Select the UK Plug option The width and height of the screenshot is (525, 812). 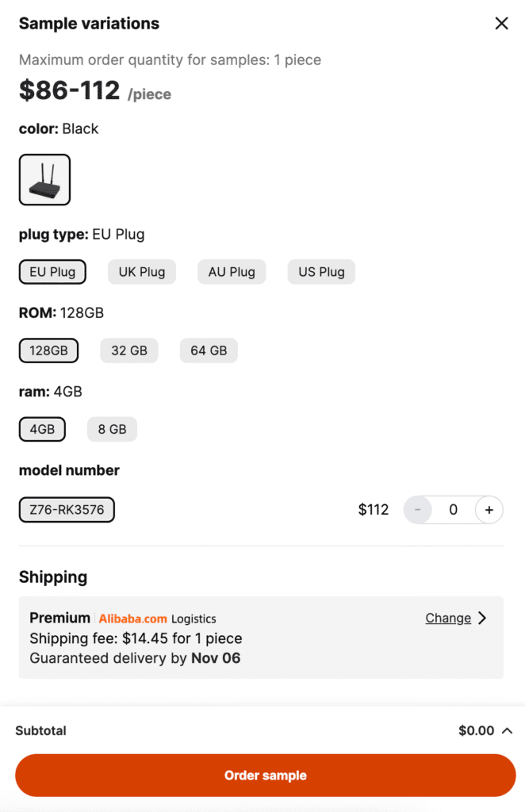[x=141, y=271]
